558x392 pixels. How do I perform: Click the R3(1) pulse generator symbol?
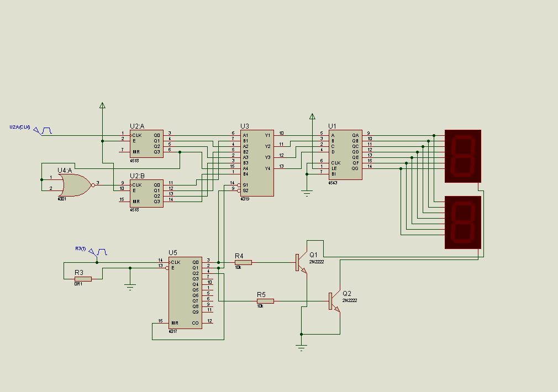click(98, 252)
